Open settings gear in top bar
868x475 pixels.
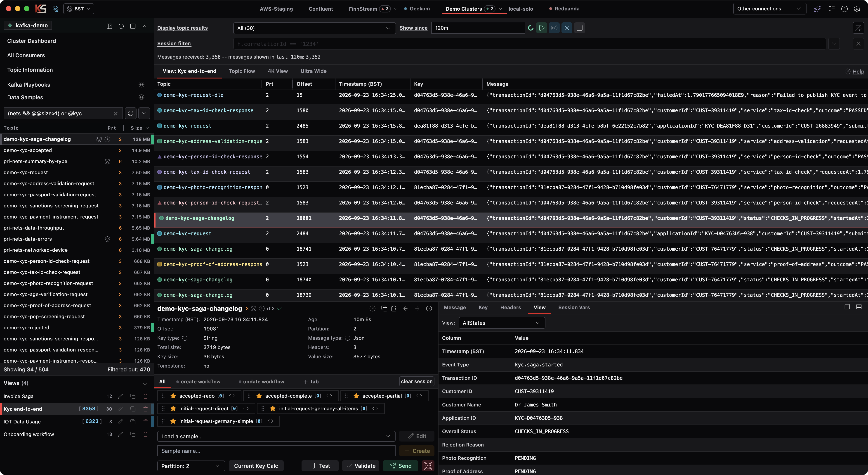(x=857, y=9)
